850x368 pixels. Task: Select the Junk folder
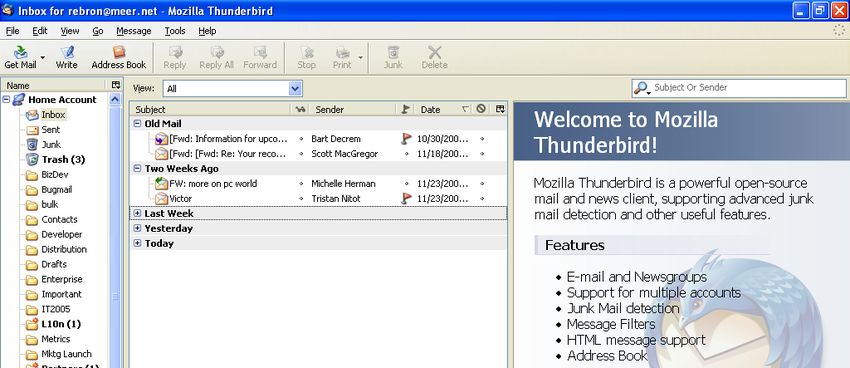coord(51,145)
